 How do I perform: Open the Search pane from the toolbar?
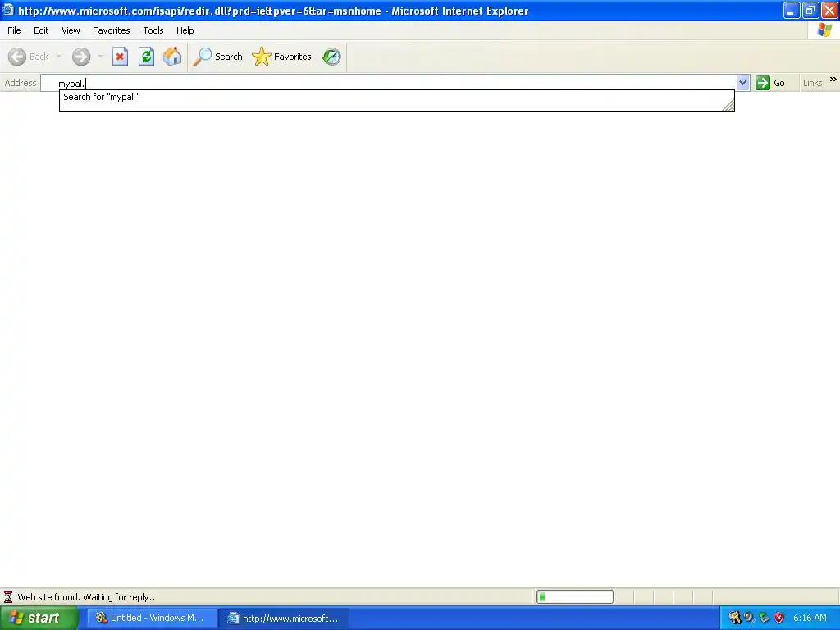(218, 57)
